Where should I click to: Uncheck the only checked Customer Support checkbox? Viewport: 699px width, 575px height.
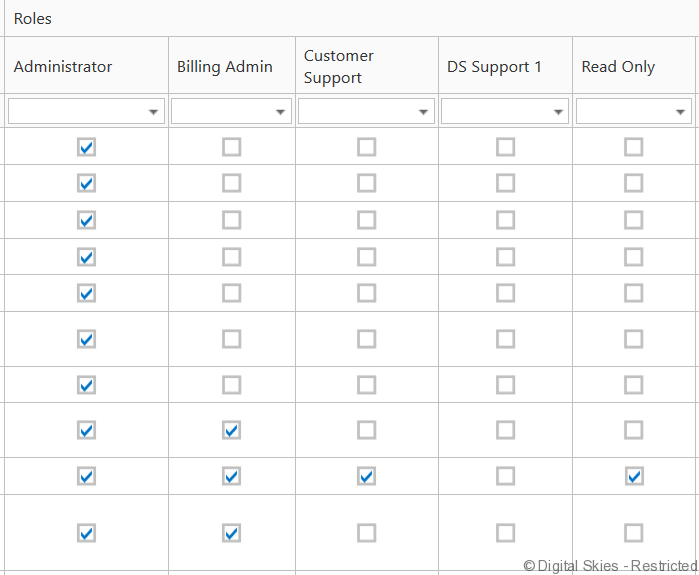(x=367, y=476)
